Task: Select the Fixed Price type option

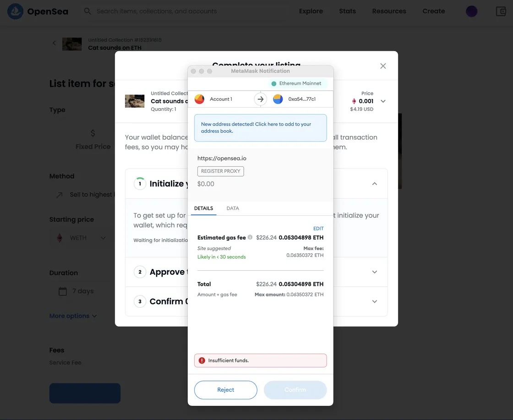Action: [93, 140]
